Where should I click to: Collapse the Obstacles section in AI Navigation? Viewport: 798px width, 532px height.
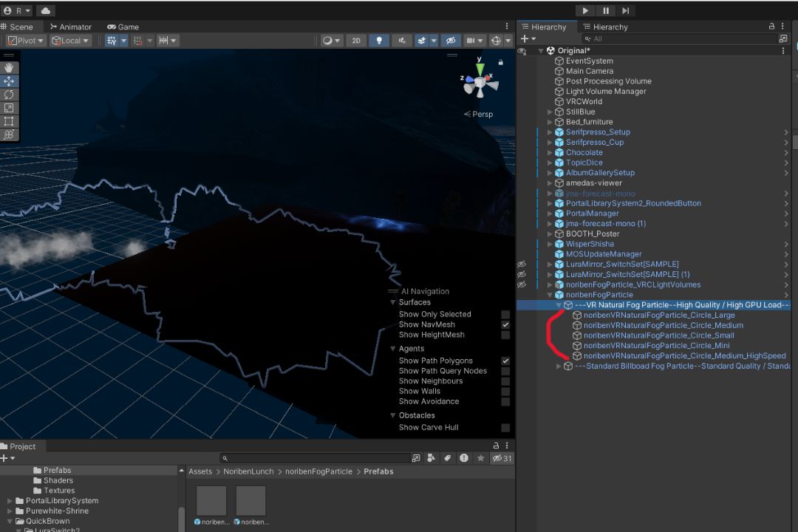[393, 415]
